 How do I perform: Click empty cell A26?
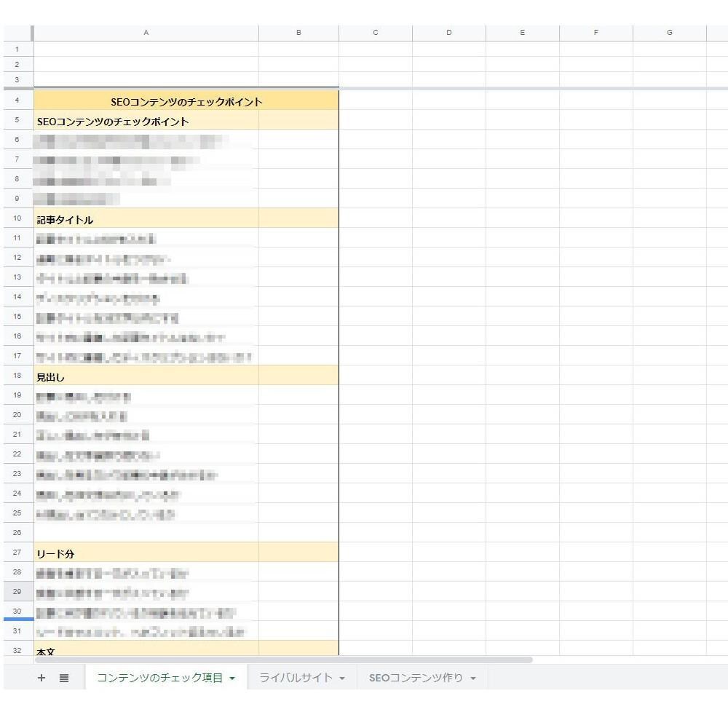pyautogui.click(x=146, y=533)
